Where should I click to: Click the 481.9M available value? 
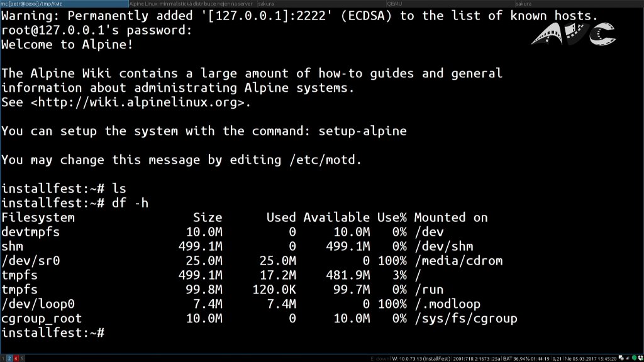[348, 275]
